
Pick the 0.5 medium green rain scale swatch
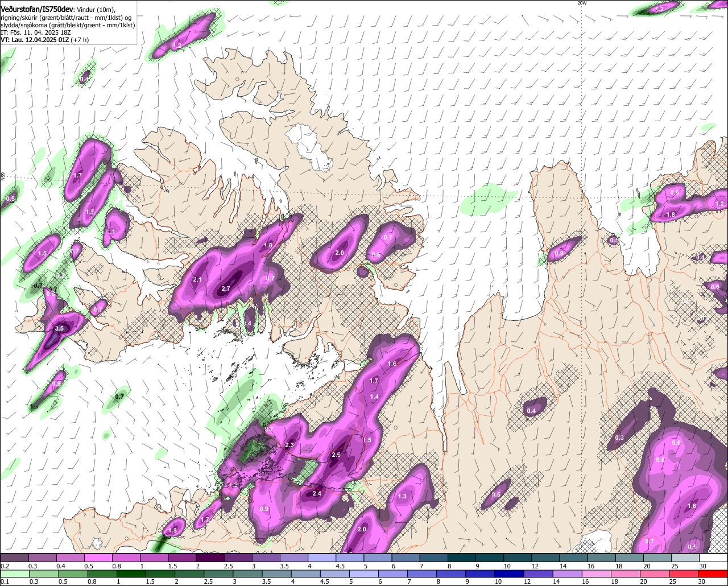coord(73,573)
